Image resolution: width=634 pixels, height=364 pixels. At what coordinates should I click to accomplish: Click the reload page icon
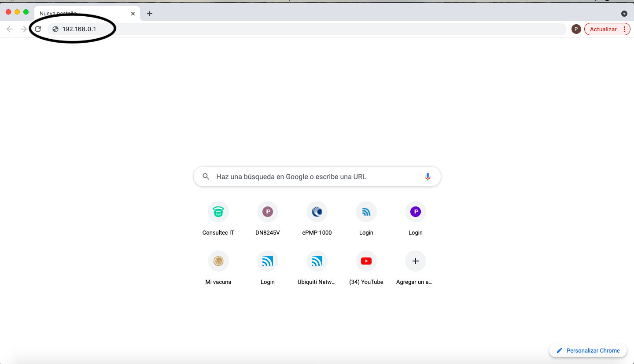click(x=38, y=29)
